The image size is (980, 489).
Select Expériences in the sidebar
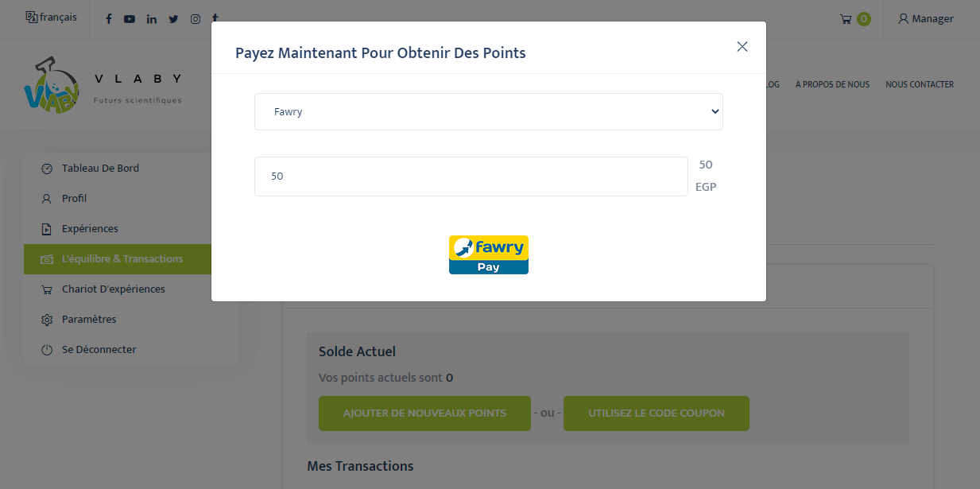coord(90,229)
